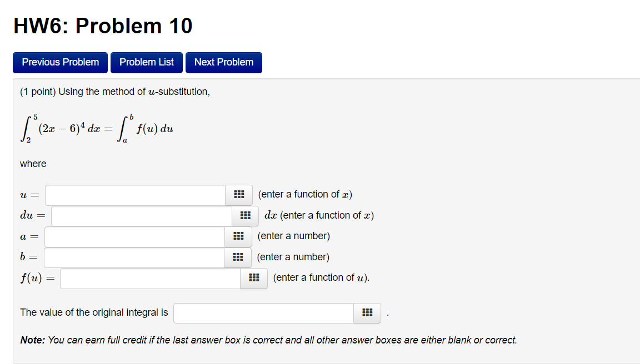Click the f(u) = answer box
Image resolution: width=640 pixels, height=364 pixels.
[150, 278]
